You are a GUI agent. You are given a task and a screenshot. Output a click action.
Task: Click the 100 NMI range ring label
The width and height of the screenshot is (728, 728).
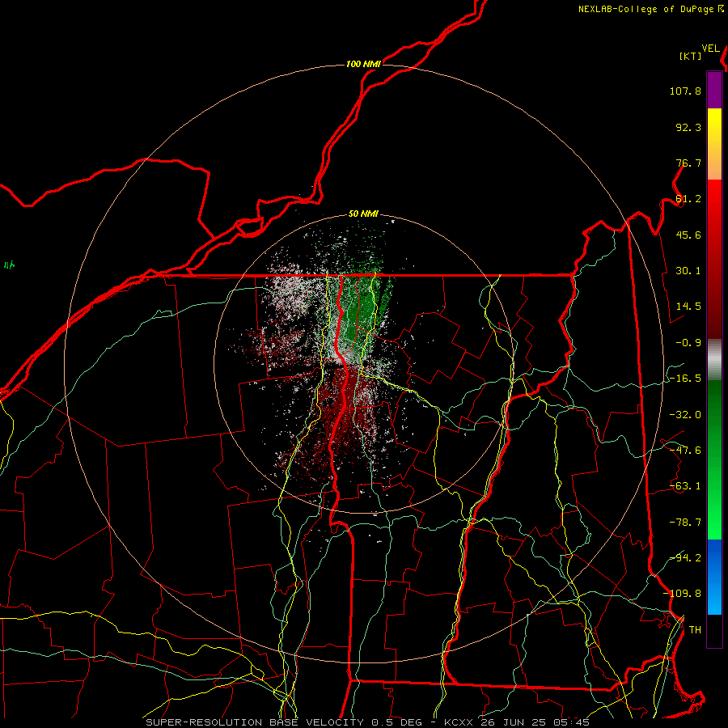[x=363, y=64]
